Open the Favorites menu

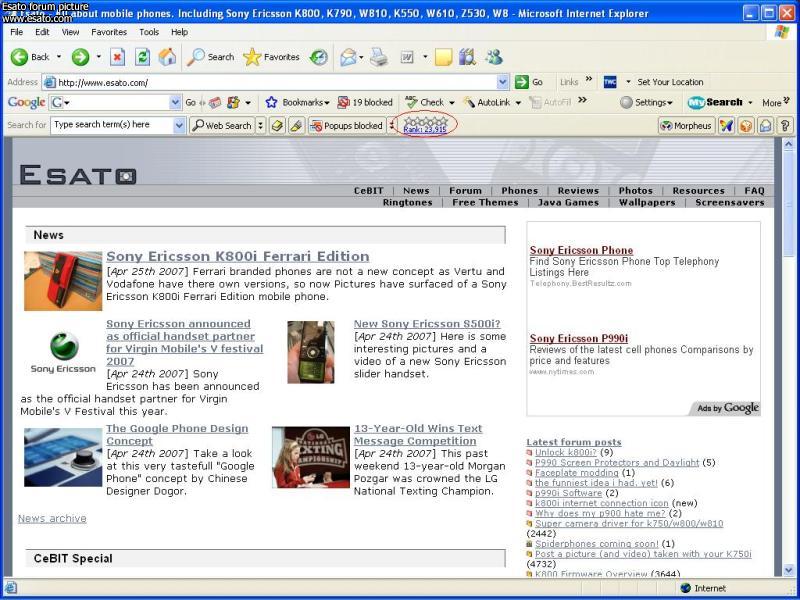109,32
